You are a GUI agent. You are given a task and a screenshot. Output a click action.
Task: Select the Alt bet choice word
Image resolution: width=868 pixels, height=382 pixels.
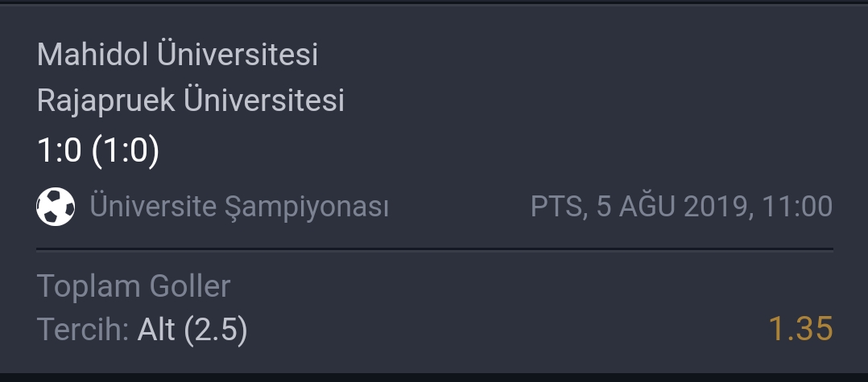[156, 330]
